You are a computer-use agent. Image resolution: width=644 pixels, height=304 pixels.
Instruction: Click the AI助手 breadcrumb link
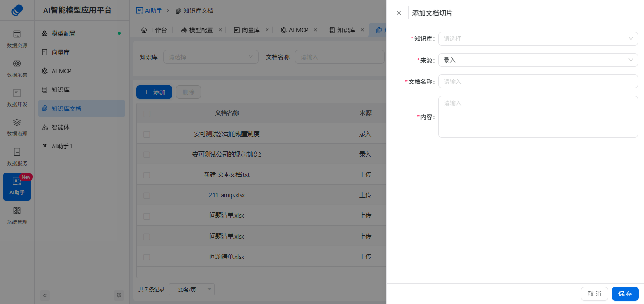click(x=149, y=10)
